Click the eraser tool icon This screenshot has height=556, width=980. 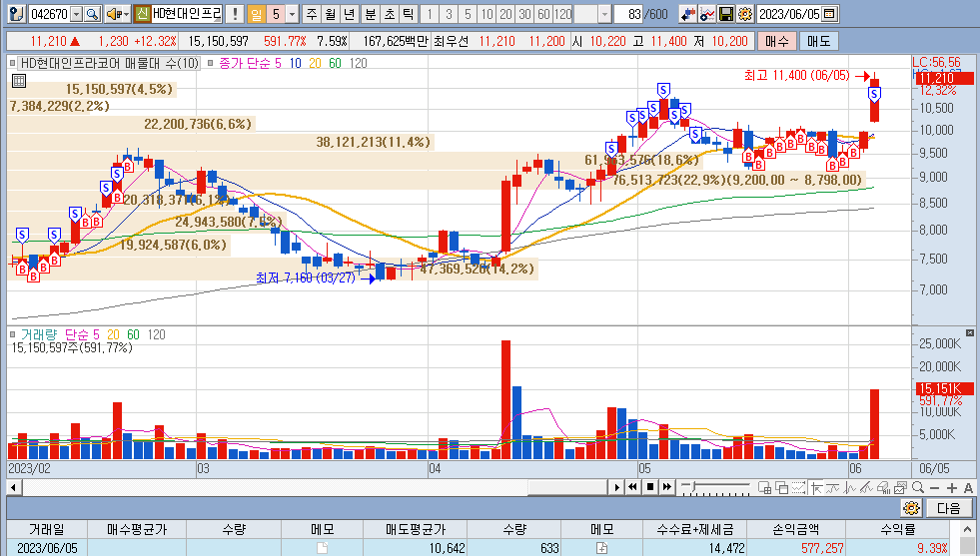[883, 488]
